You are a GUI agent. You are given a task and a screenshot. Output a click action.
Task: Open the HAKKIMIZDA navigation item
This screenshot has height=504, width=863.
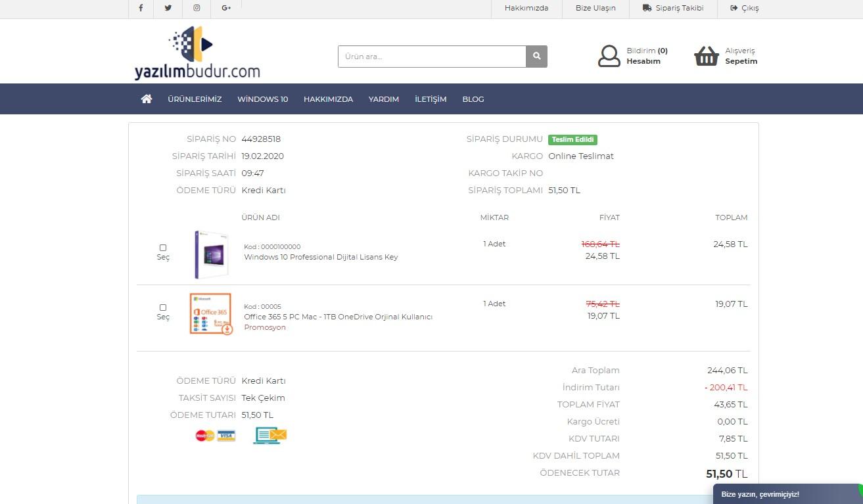(328, 99)
